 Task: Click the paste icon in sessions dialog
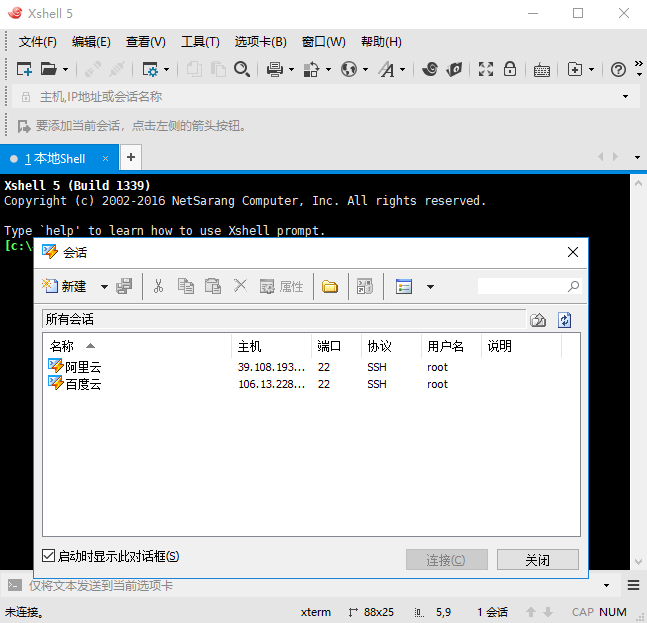pyautogui.click(x=213, y=286)
